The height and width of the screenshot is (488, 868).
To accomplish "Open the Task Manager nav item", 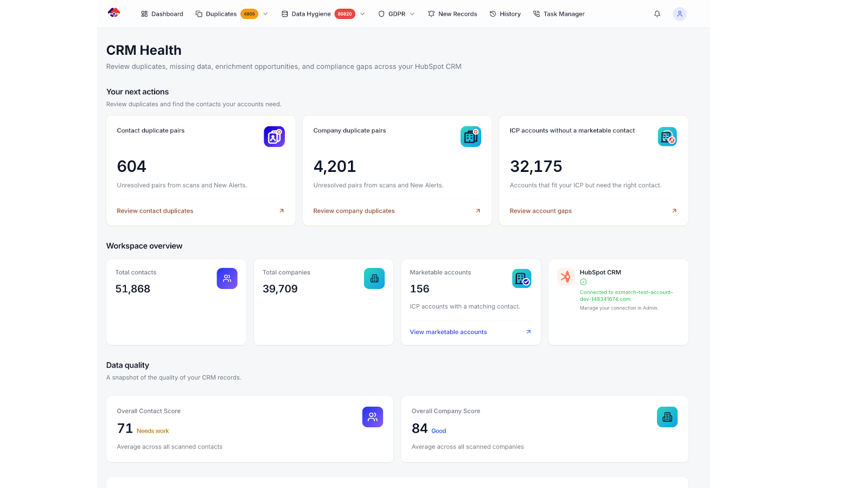I will [x=559, y=14].
